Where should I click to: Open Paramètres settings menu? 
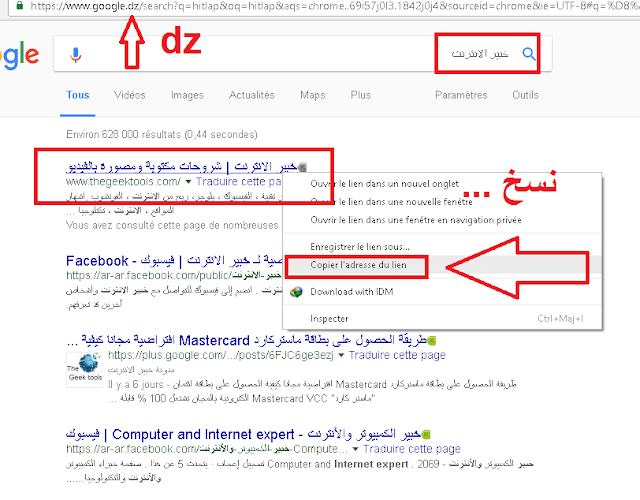pyautogui.click(x=461, y=95)
